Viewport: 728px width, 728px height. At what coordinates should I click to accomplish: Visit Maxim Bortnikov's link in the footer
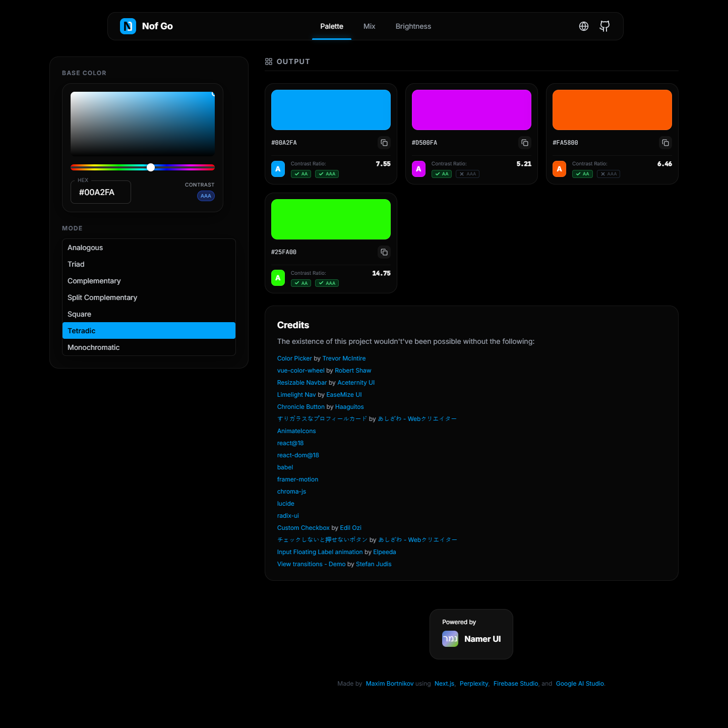[x=389, y=683]
